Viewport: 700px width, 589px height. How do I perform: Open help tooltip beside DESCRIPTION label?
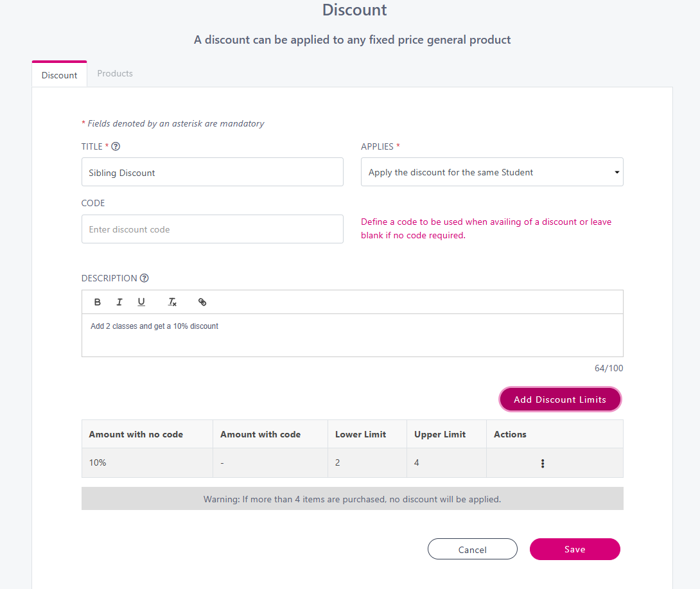144,278
